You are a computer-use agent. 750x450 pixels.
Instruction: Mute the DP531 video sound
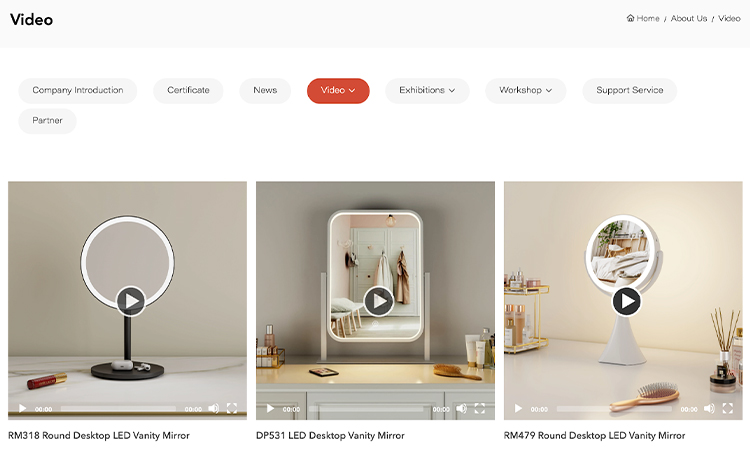pos(462,408)
